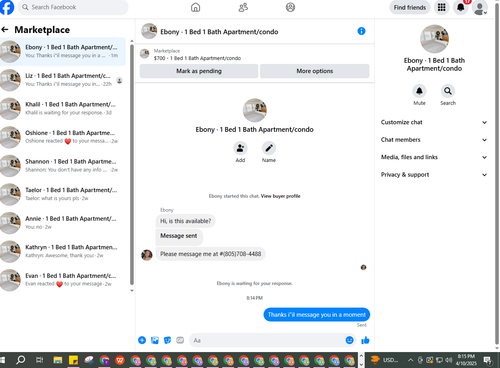Click the phone number message bubble
The height and width of the screenshot is (368, 500).
click(211, 254)
